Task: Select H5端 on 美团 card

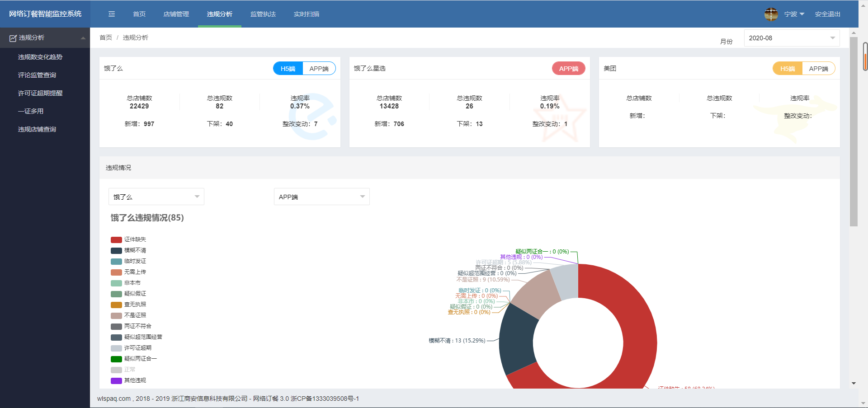Action: pyautogui.click(x=788, y=69)
